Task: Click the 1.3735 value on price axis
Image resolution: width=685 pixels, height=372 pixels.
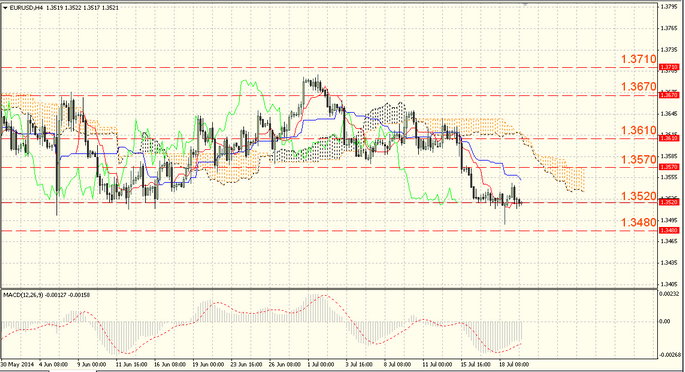Action: coord(669,50)
